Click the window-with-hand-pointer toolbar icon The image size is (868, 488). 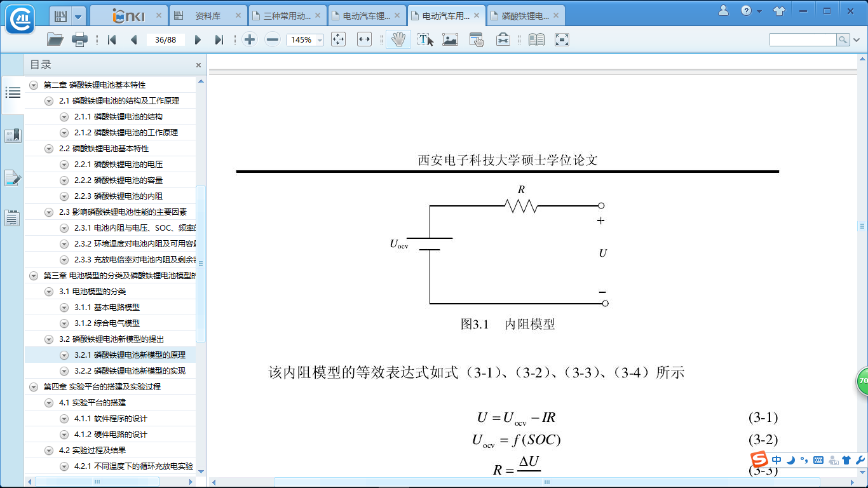click(477, 39)
